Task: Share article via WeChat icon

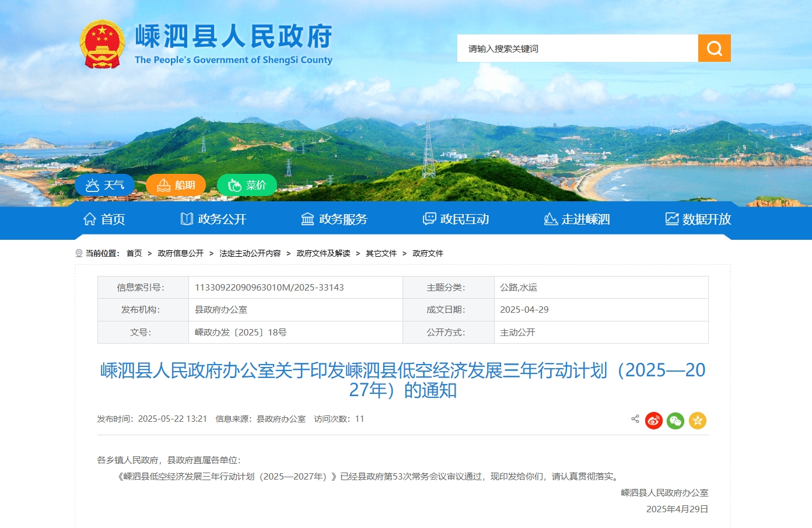Action: 675,421
